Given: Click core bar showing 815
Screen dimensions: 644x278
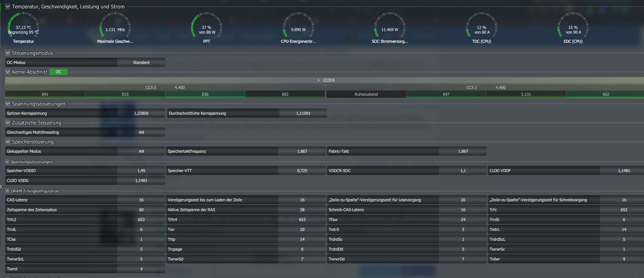Looking at the screenshot, I should coord(125,94).
